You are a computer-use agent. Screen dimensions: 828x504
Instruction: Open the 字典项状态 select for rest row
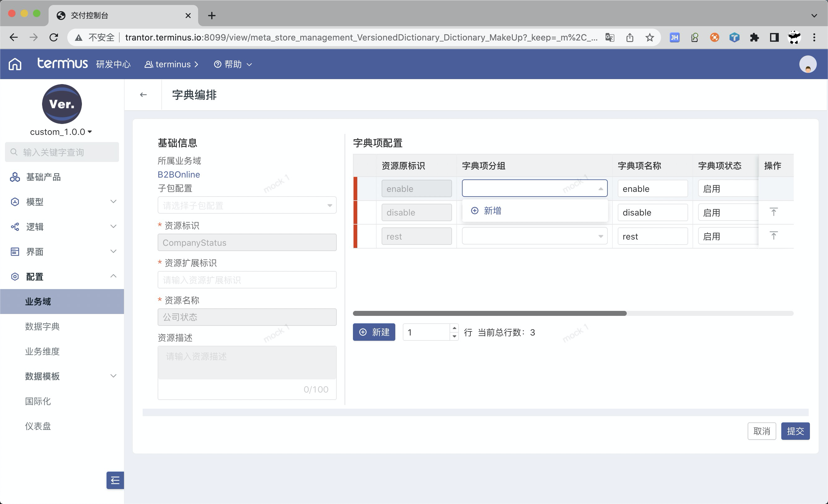click(728, 236)
